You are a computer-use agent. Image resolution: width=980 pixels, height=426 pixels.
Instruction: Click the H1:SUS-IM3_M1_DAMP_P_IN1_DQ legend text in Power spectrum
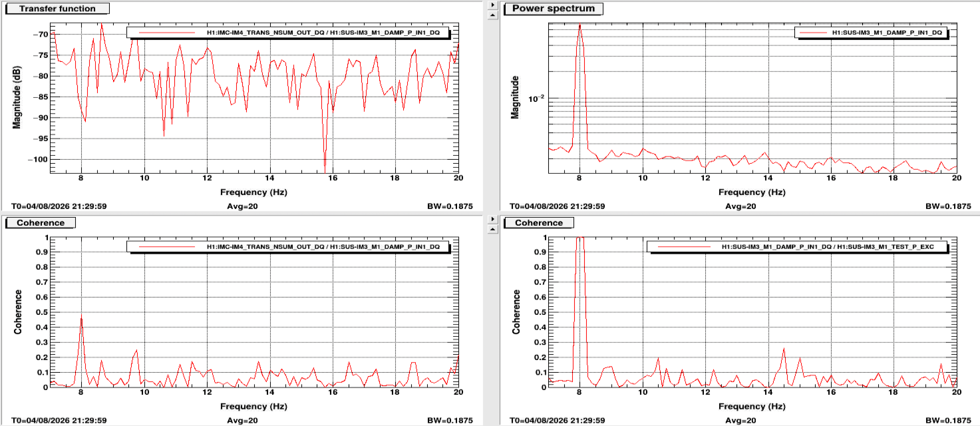click(x=887, y=33)
